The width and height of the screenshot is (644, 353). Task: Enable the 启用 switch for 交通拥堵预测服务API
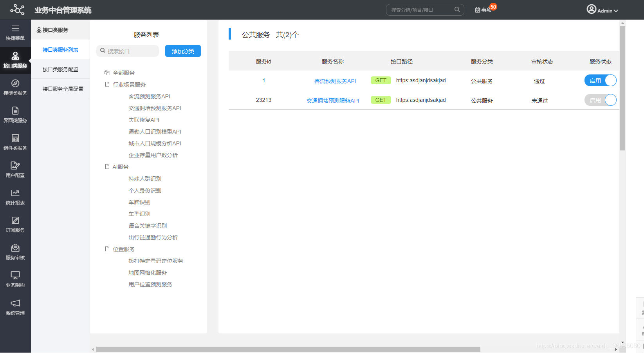pos(600,100)
